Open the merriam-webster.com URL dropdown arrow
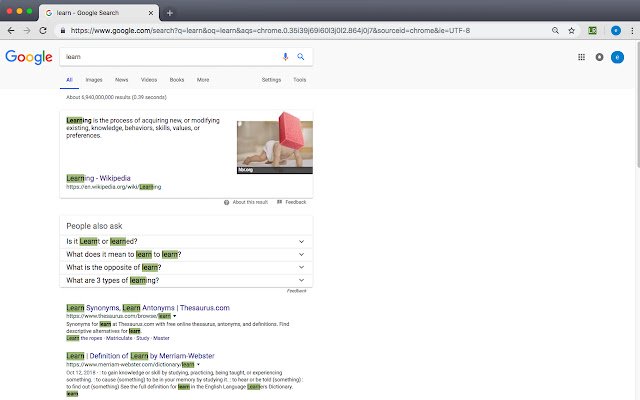Screen dimensions: 640x400 pyautogui.click(x=198, y=365)
